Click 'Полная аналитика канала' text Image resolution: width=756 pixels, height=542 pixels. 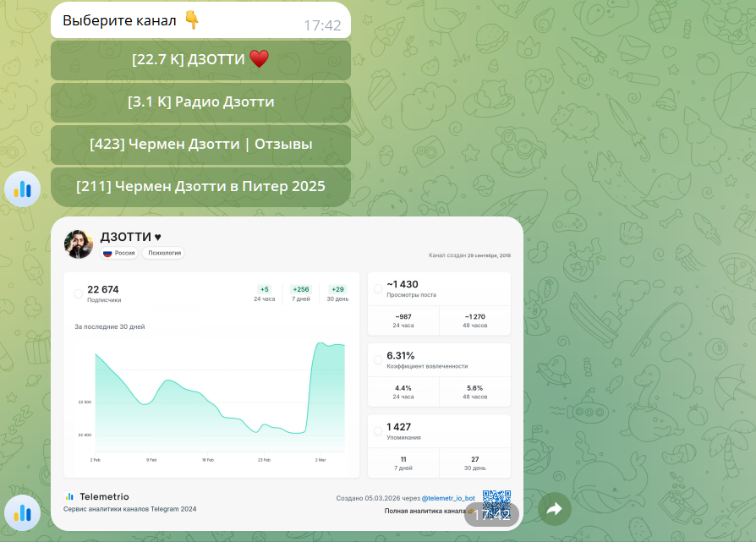(x=425, y=511)
